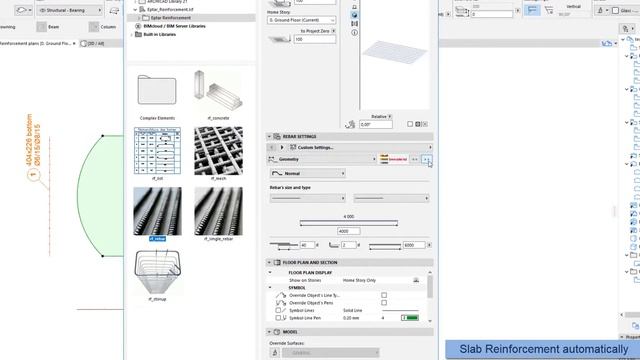Edit the elevation to Project Zero field
640x360 pixels.
click(x=315, y=39)
